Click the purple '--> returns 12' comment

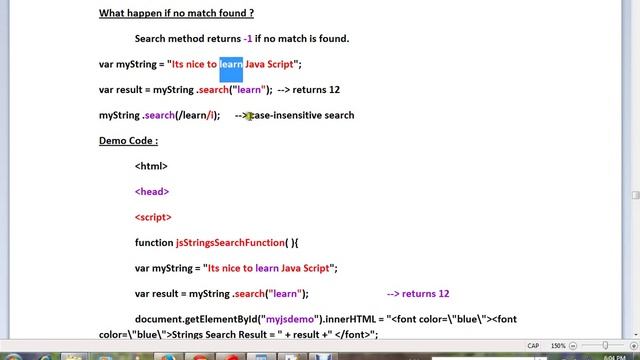pyautogui.click(x=418, y=294)
